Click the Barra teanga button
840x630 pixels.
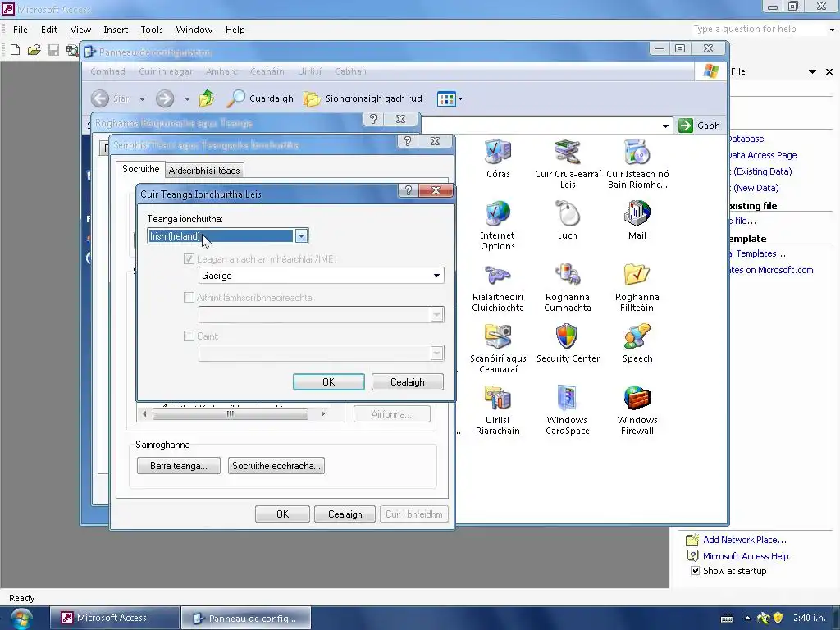pyautogui.click(x=178, y=466)
